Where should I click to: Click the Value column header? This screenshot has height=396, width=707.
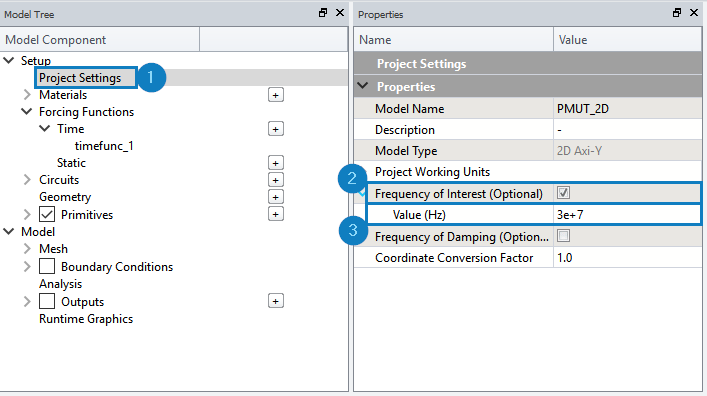coord(627,40)
